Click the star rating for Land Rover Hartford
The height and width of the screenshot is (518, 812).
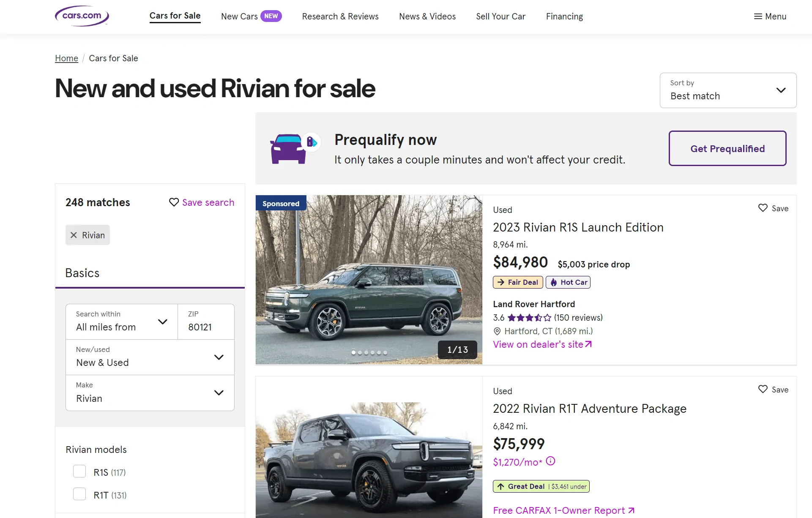tap(529, 318)
